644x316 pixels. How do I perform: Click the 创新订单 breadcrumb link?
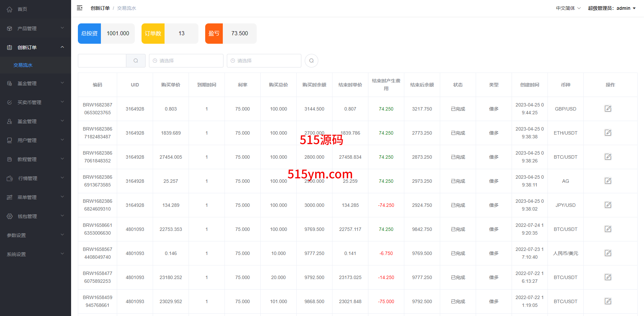tap(100, 8)
